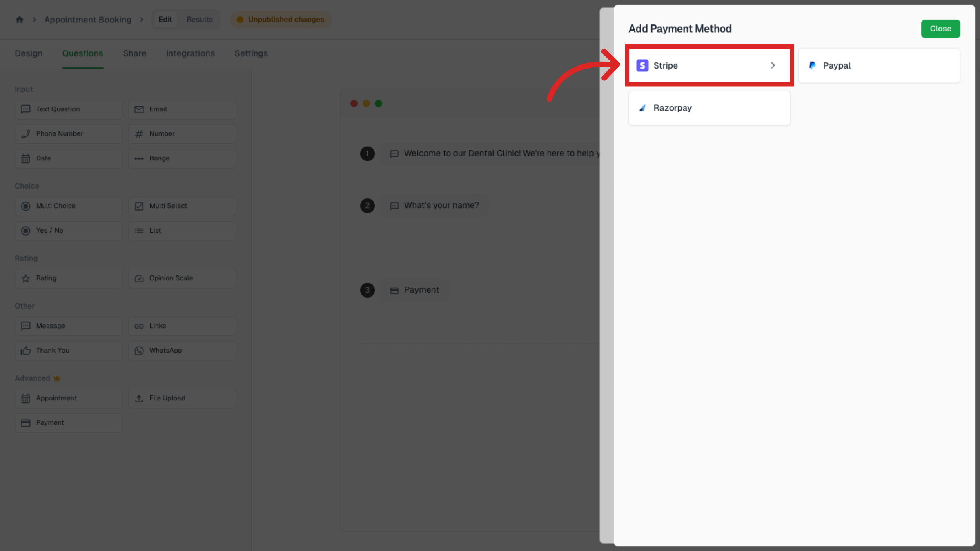Add a Thank You block
This screenshot has height=551, width=980.
coord(69,351)
